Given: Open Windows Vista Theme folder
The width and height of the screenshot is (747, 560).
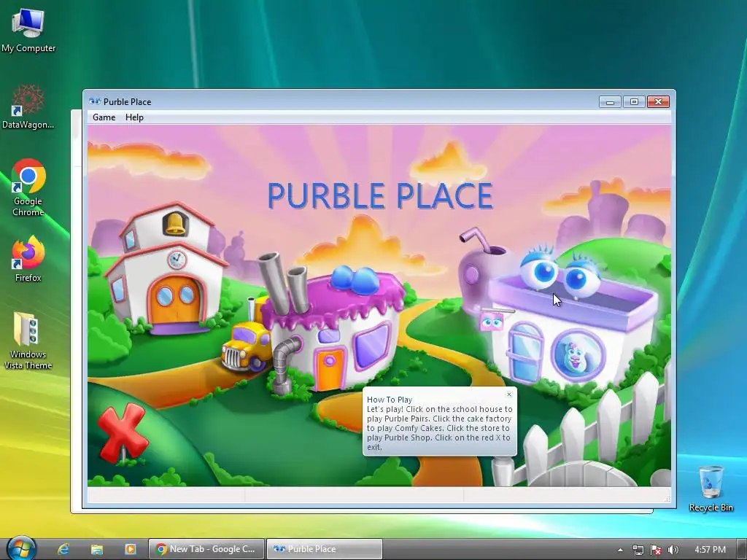Looking at the screenshot, I should (x=28, y=341).
